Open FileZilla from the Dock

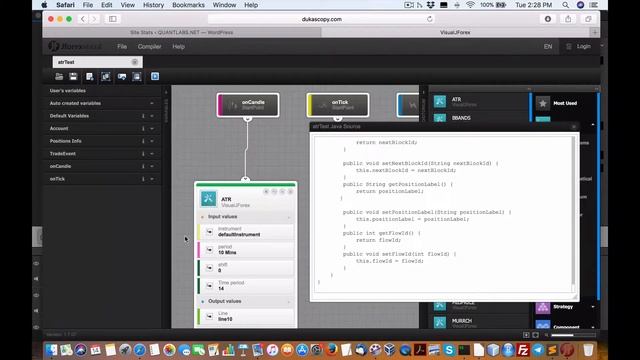[x=522, y=350]
